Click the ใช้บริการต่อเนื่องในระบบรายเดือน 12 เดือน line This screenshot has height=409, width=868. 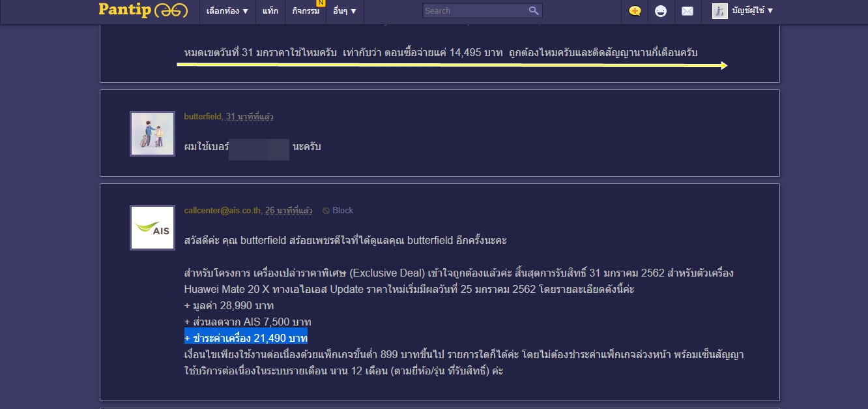(344, 371)
